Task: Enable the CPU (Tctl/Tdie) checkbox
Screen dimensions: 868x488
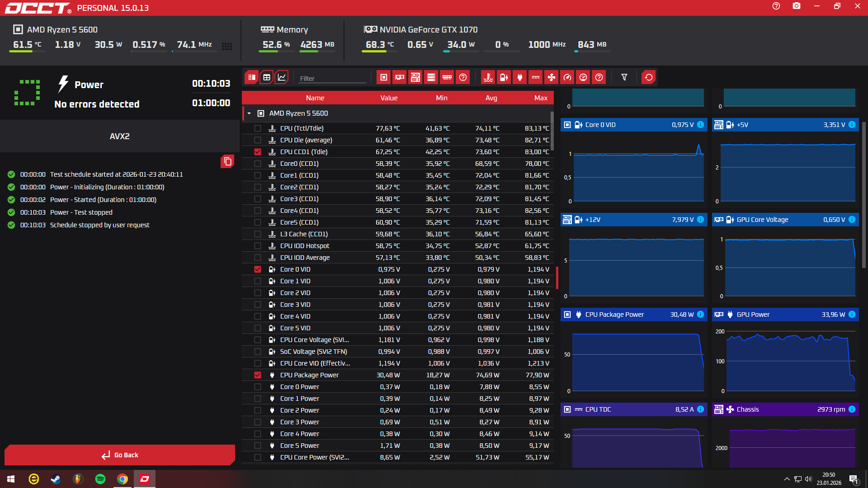Action: [x=258, y=128]
